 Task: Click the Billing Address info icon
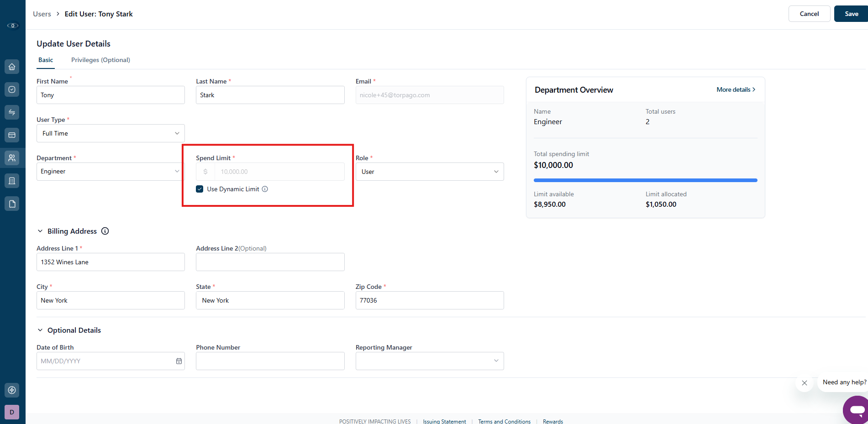coord(105,231)
